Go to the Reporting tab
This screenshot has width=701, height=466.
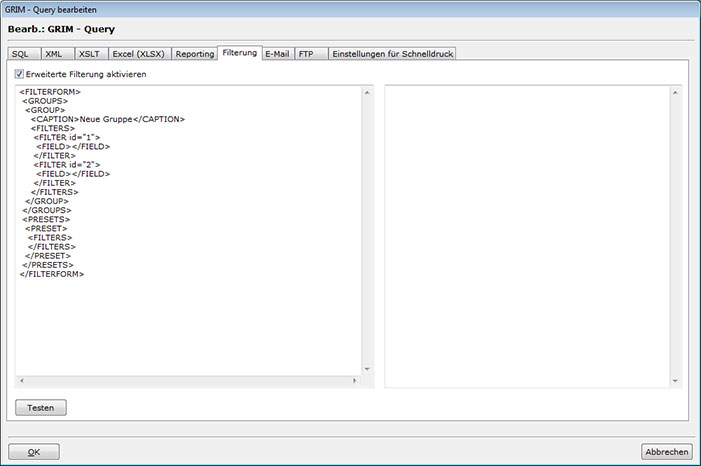pos(195,54)
